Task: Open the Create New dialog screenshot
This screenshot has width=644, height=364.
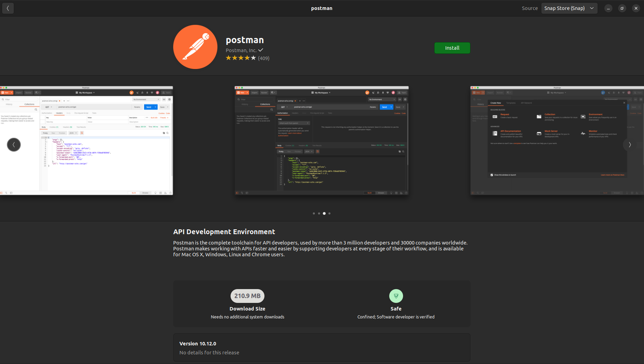Action: tap(557, 141)
